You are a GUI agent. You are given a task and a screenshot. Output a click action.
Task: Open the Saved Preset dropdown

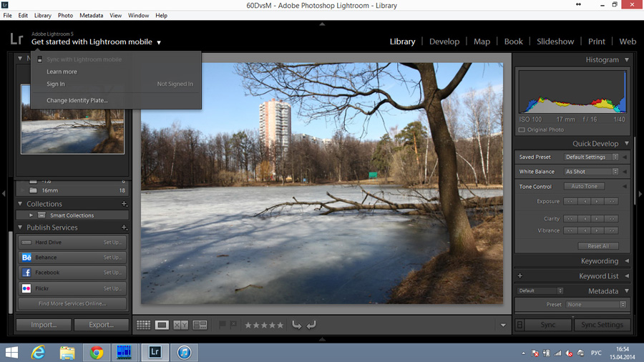(590, 157)
